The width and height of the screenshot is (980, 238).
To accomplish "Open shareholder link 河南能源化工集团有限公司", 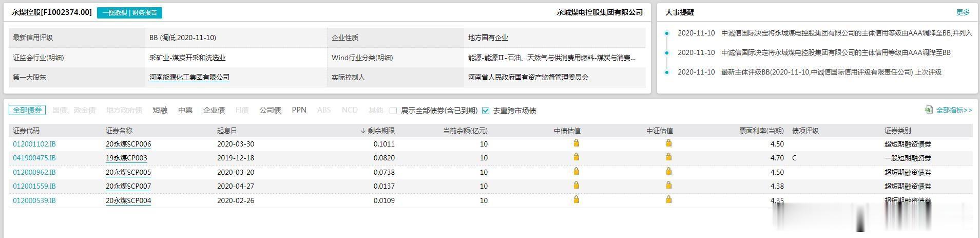I will [189, 77].
